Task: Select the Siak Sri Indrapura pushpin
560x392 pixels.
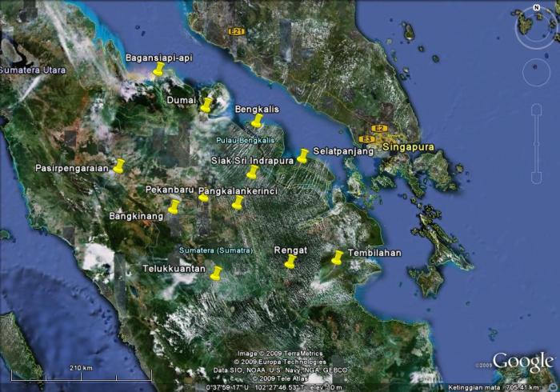Action: pyautogui.click(x=253, y=172)
